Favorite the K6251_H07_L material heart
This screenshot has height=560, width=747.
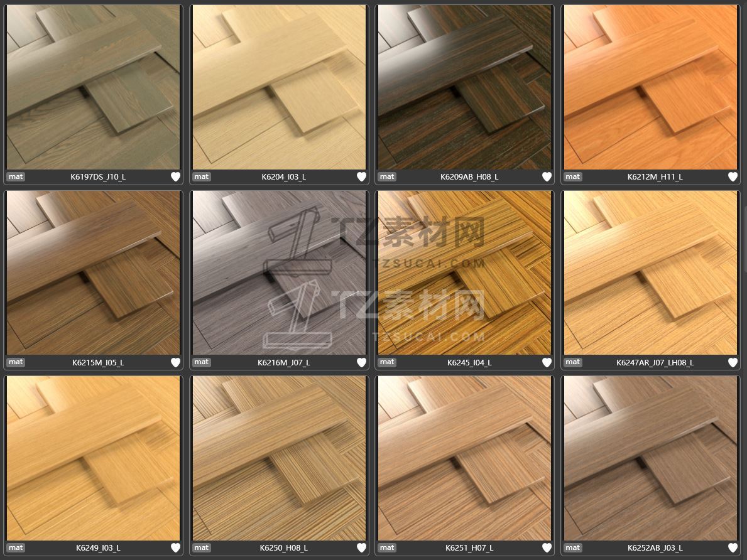pos(547,547)
